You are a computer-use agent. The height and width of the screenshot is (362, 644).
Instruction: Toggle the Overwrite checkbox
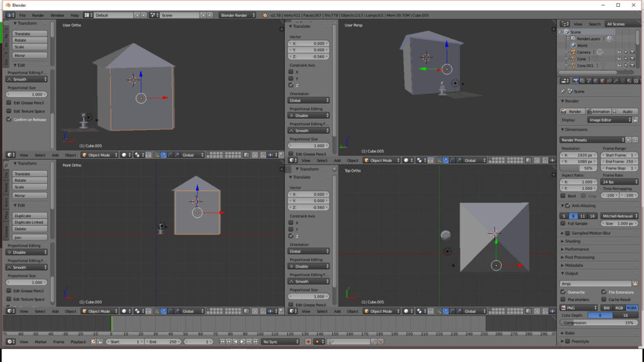[564, 292]
